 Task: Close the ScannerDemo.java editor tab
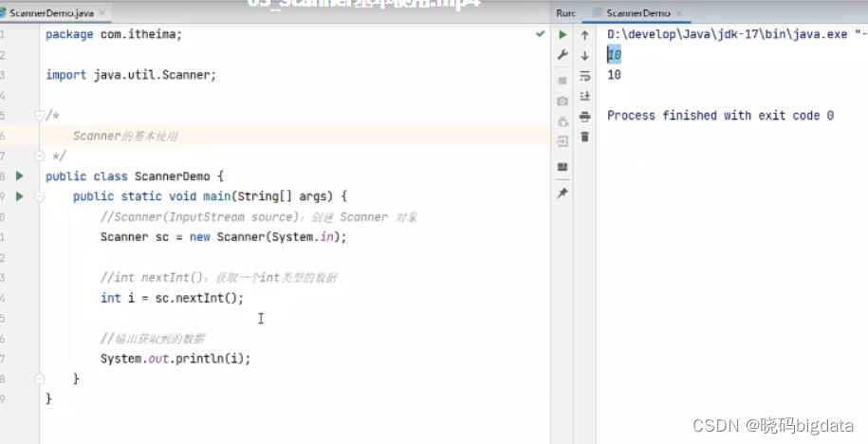102,12
